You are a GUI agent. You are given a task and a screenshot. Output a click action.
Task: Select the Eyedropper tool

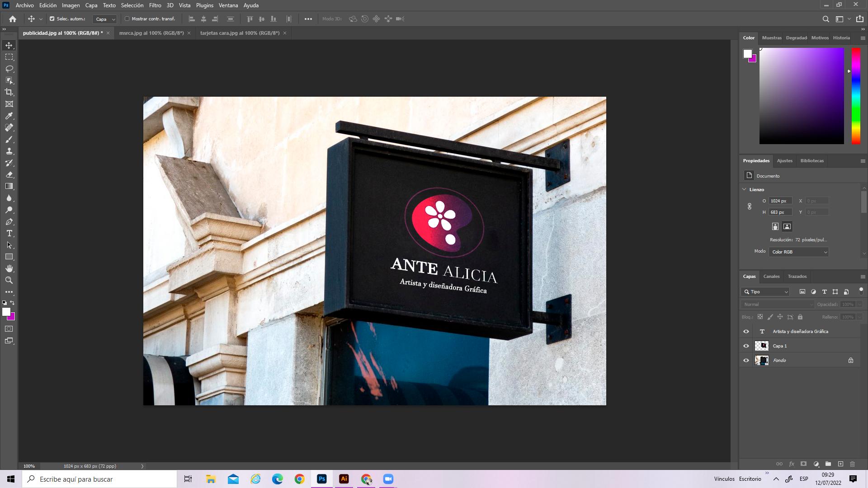pos(9,116)
